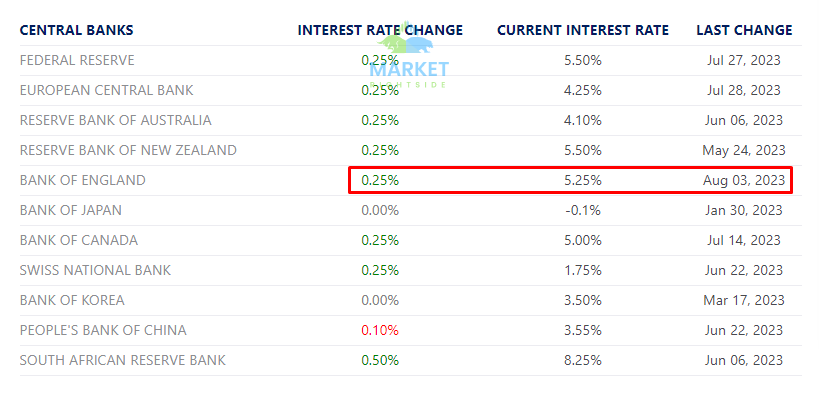Viewport: 819px width, 397px height.
Task: Click the LAST CHANGE column header
Action: tap(744, 30)
